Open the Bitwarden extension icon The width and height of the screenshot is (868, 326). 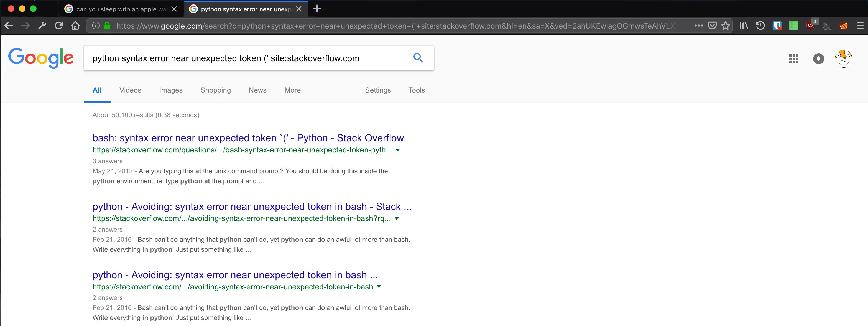click(x=777, y=26)
